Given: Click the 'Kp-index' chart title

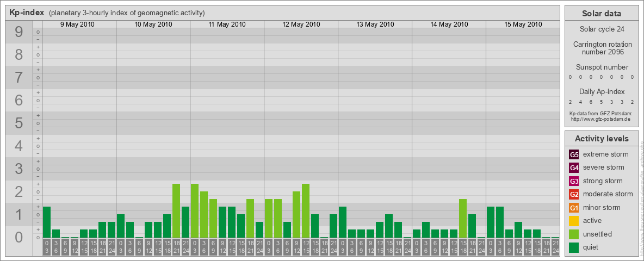Looking at the screenshot, I should (x=27, y=13).
